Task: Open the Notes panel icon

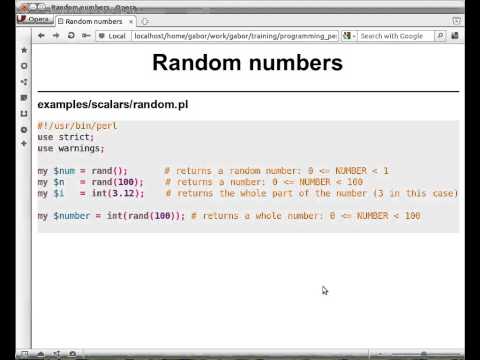Action: coord(24,98)
